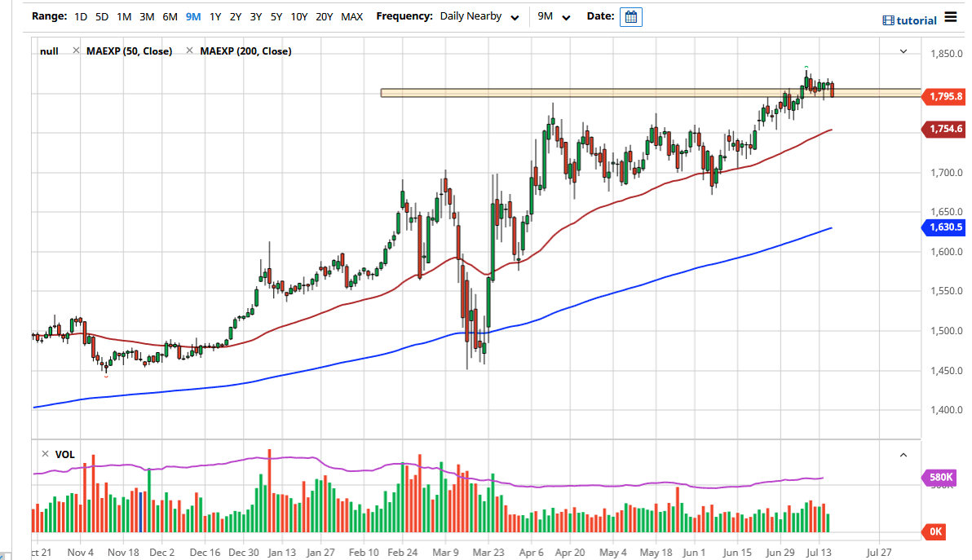
Task: Remove the VOL study panel
Action: pyautogui.click(x=42, y=454)
